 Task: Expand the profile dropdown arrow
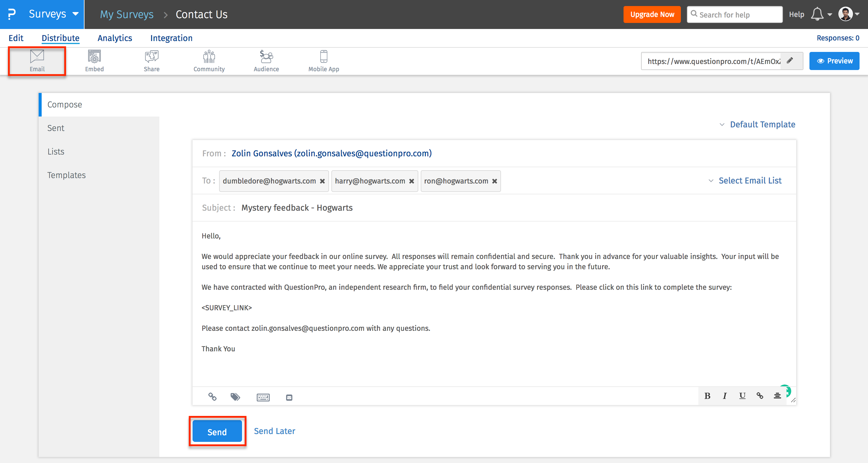(x=857, y=14)
